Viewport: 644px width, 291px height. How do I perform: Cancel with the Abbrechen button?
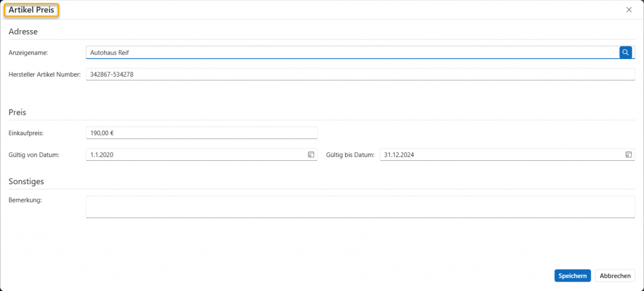[615, 276]
